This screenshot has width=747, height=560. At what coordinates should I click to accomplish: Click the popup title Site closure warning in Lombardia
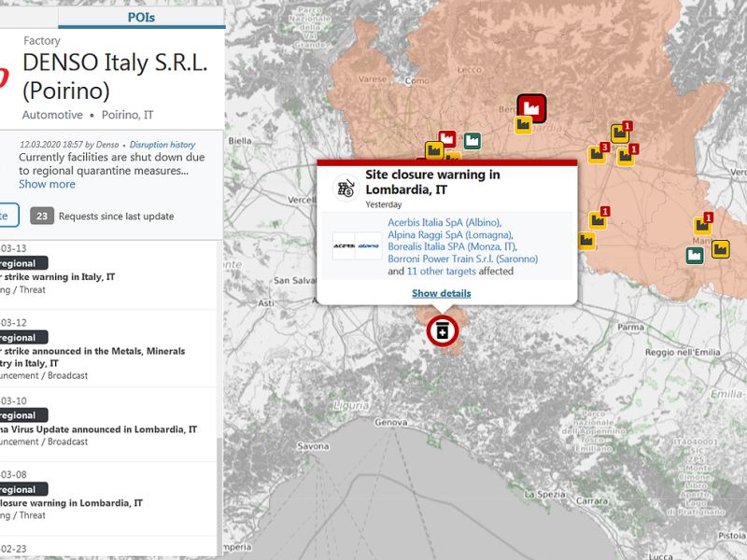point(432,182)
